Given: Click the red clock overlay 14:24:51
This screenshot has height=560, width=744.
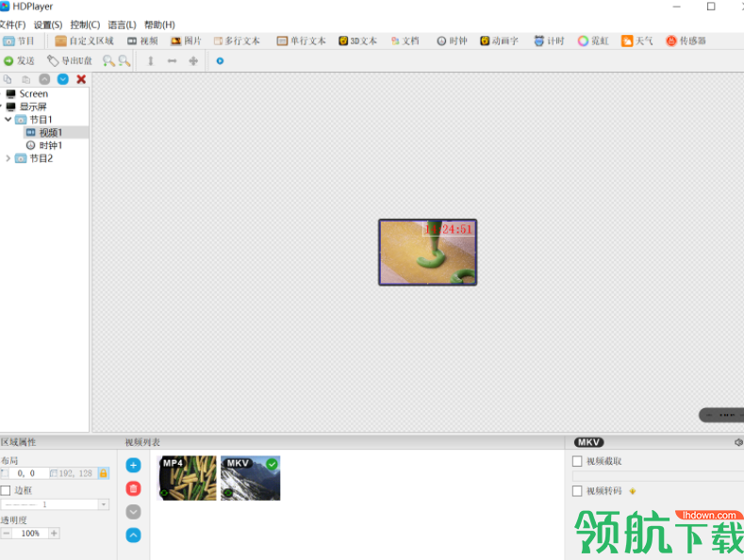Looking at the screenshot, I should point(449,229).
